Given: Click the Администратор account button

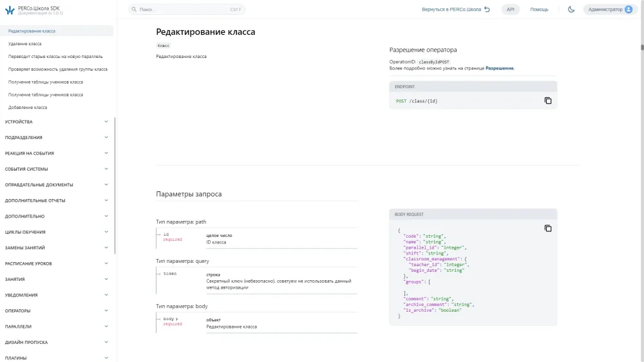Looking at the screenshot, I should (611, 9).
